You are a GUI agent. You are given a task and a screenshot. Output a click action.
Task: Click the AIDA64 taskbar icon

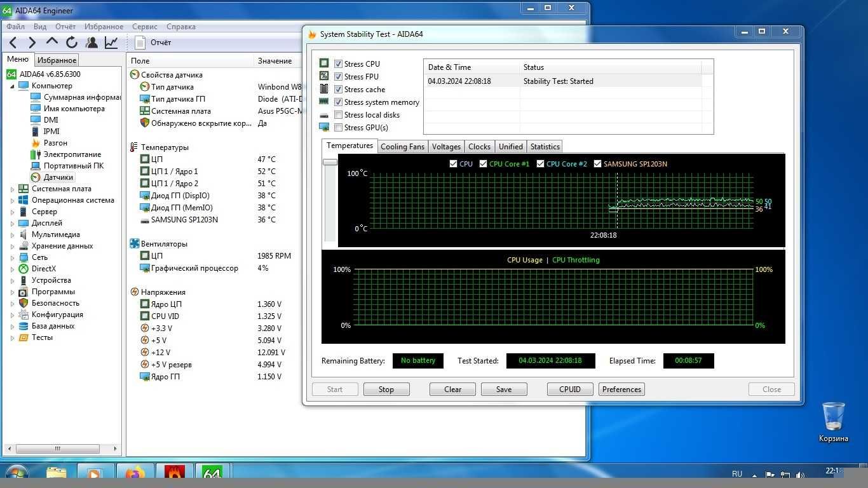pos(212,473)
